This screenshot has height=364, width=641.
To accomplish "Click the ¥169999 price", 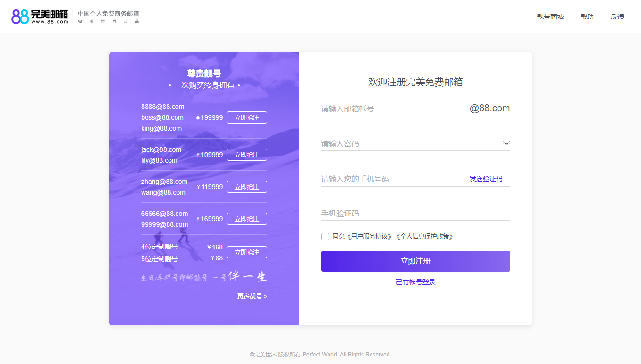I will [x=210, y=219].
